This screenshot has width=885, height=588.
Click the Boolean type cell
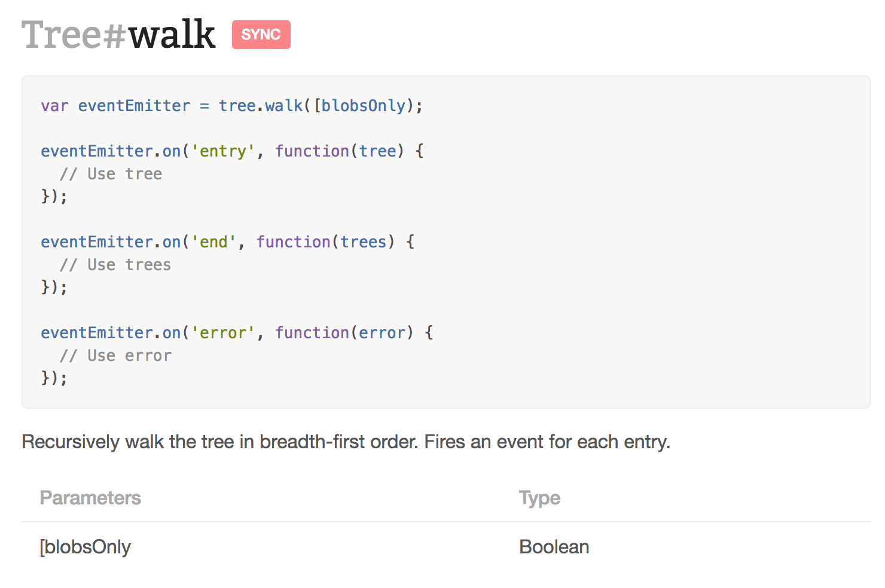click(x=554, y=547)
